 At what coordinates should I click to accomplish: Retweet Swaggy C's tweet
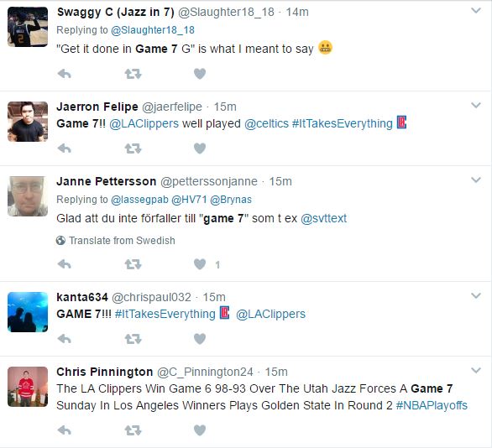coord(133,74)
